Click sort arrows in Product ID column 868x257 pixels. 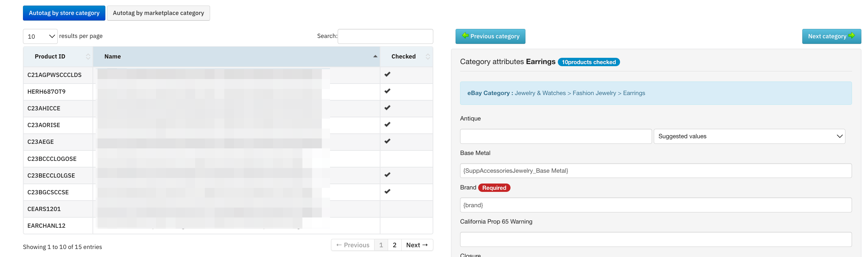coord(88,56)
